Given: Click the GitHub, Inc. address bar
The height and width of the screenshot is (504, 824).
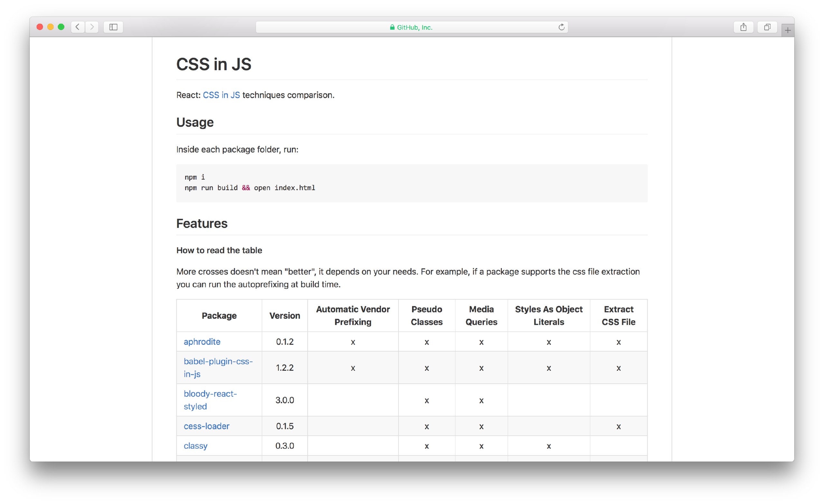Looking at the screenshot, I should [412, 27].
